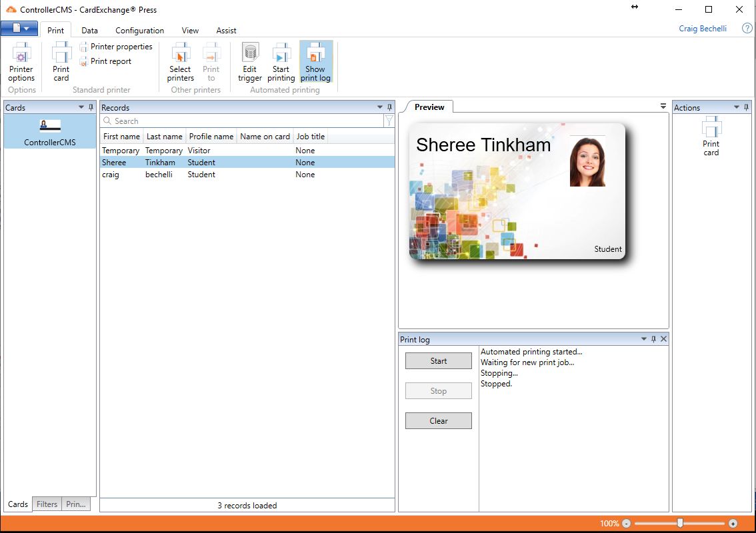Pin the Actions panel
Viewport: 756px width, 533px height.
coord(747,107)
